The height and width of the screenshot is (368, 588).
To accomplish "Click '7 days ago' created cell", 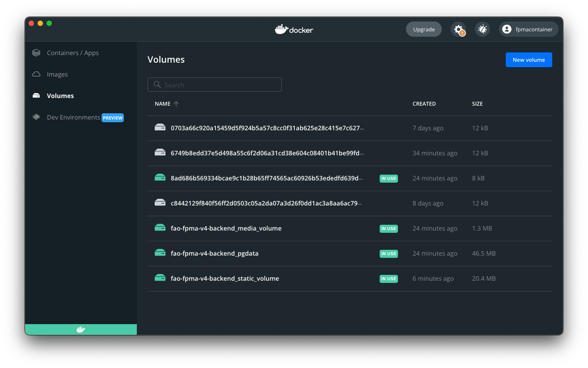I will pyautogui.click(x=428, y=128).
